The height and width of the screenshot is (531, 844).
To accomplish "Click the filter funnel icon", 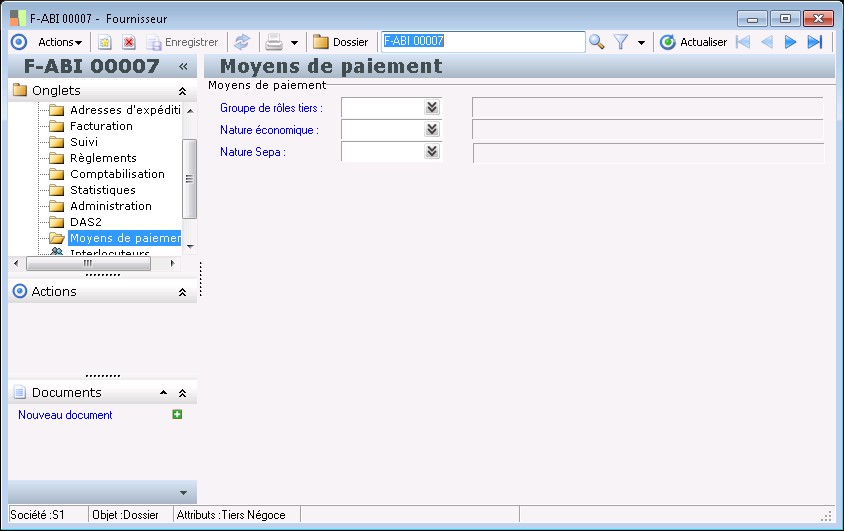I will coord(621,42).
